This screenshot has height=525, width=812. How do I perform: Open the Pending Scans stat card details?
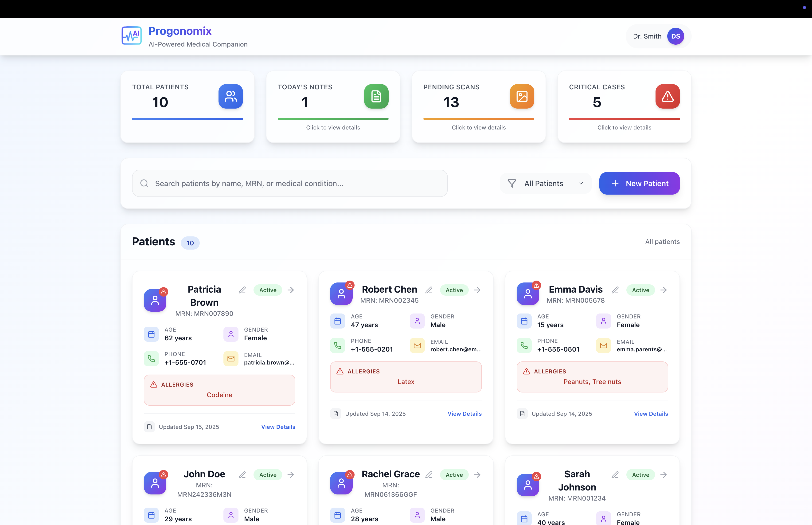[x=478, y=127]
